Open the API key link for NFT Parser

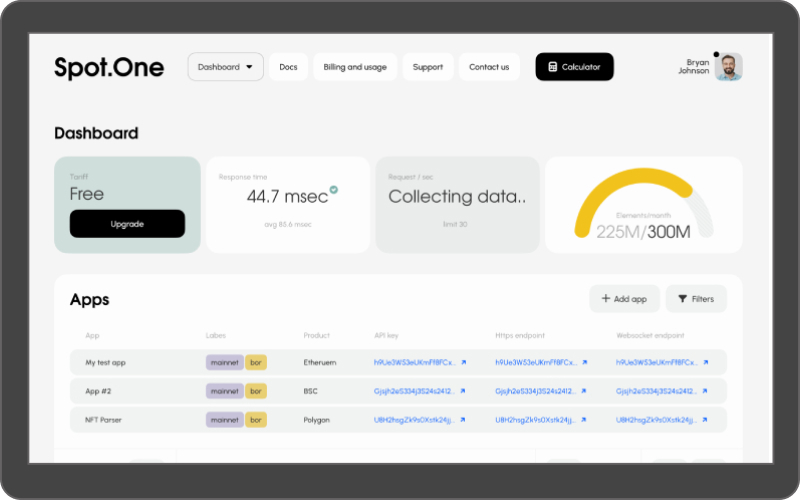pos(414,420)
